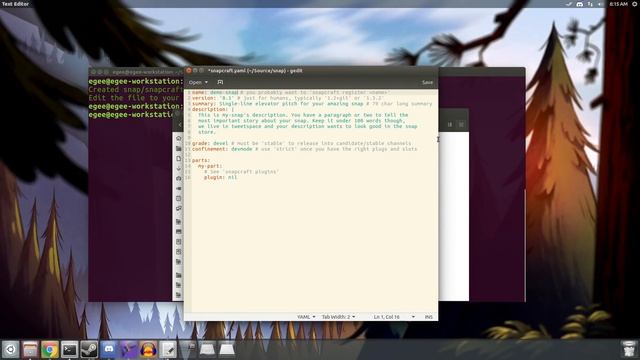Open Google Chrome from the dock
The width and height of the screenshot is (640, 360).
tap(50, 349)
